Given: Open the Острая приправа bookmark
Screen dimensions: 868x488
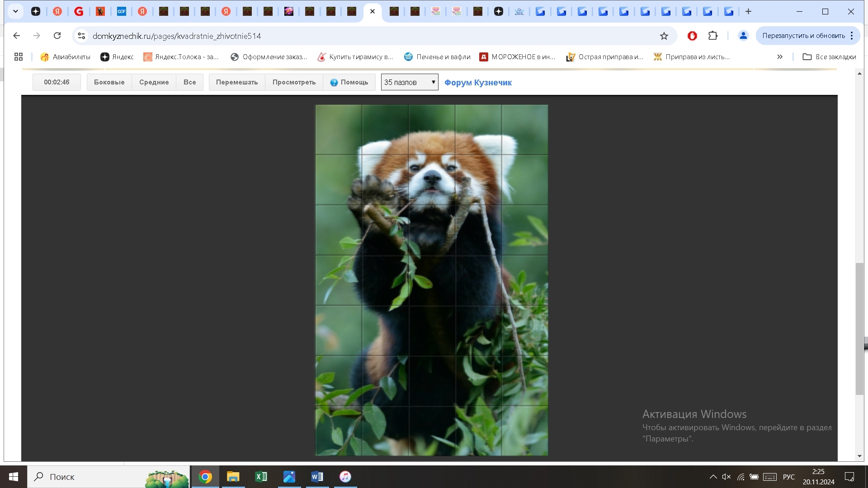Looking at the screenshot, I should click(605, 57).
